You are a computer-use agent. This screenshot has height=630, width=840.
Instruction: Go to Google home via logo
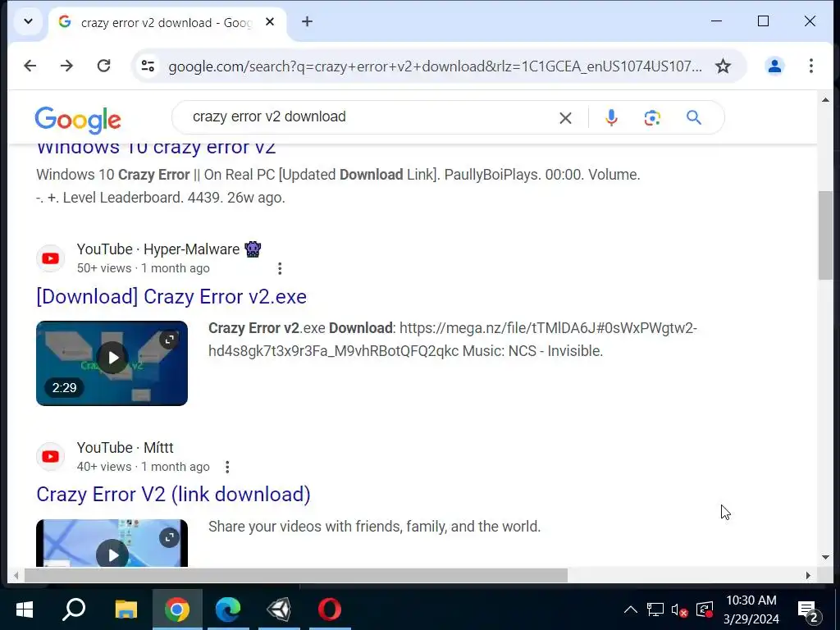(78, 119)
